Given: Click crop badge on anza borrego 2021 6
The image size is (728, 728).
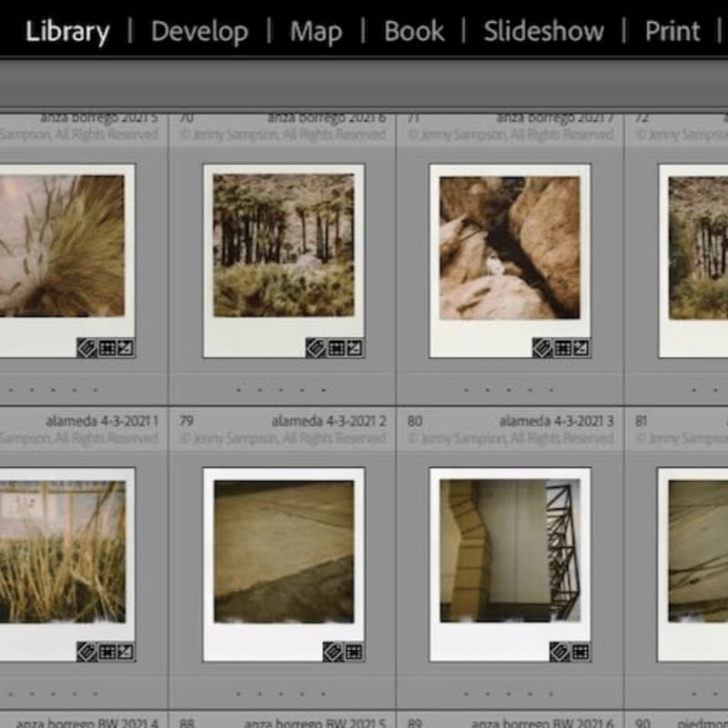Looking at the screenshot, I should click(336, 348).
